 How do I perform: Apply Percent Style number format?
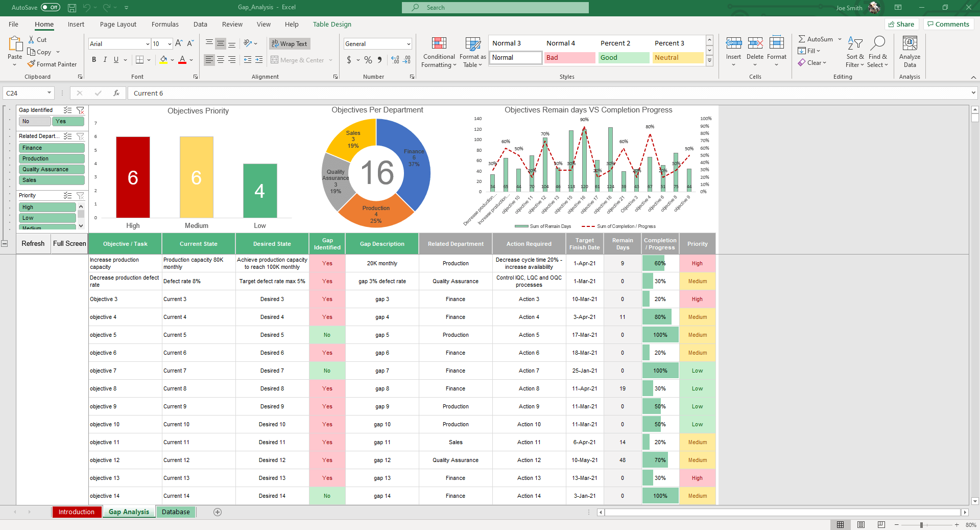pos(368,60)
